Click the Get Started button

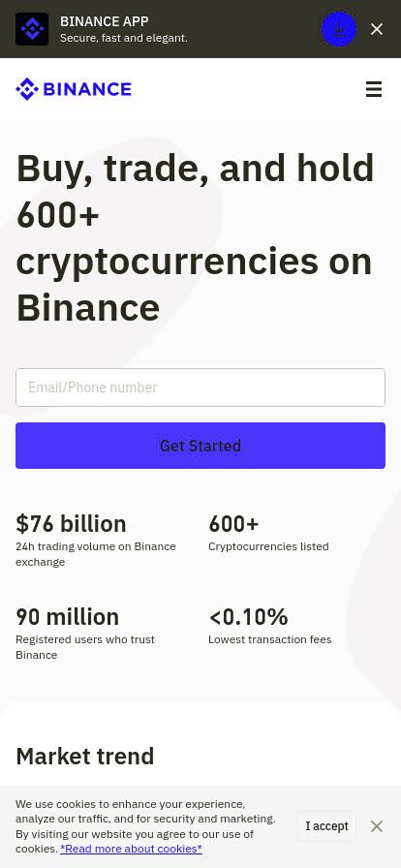tap(200, 446)
